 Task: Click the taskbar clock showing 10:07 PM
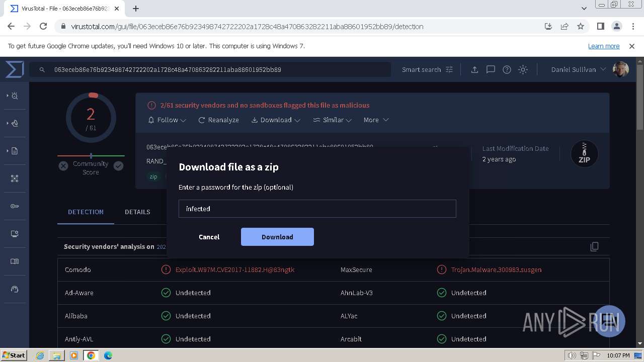(x=618, y=355)
